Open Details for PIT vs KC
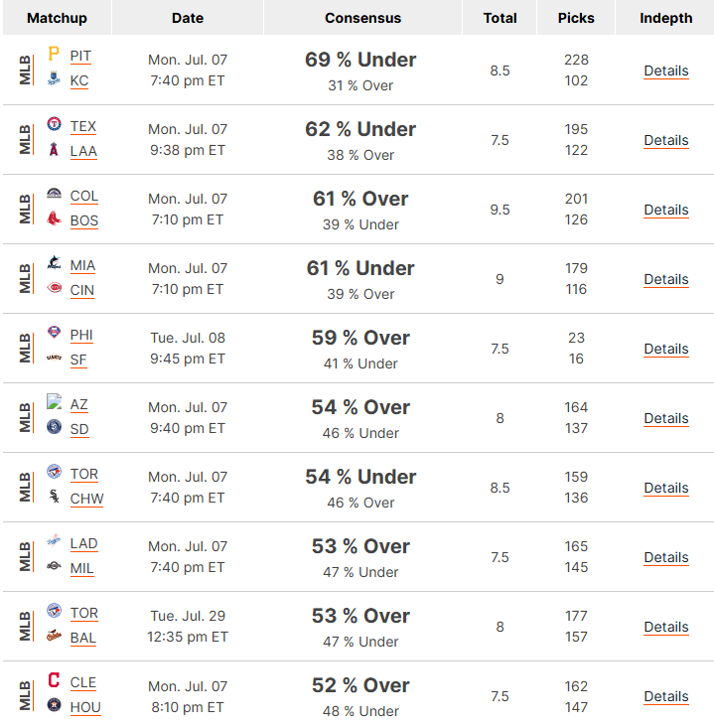 [x=665, y=72]
